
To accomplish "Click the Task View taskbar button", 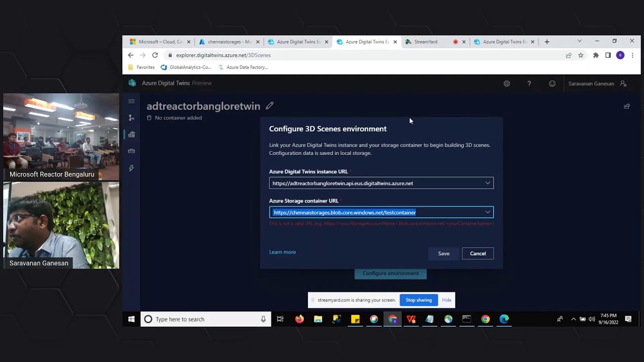I will pos(280,319).
